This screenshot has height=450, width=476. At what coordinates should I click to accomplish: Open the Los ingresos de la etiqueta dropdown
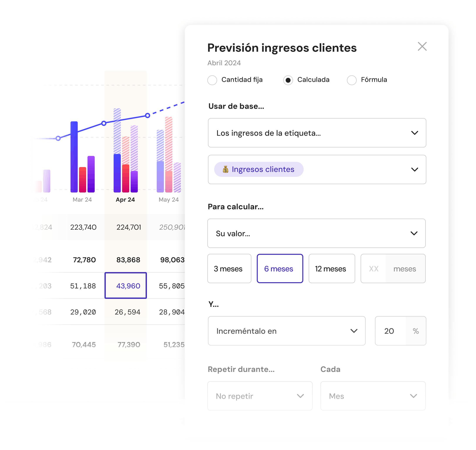[x=317, y=133]
